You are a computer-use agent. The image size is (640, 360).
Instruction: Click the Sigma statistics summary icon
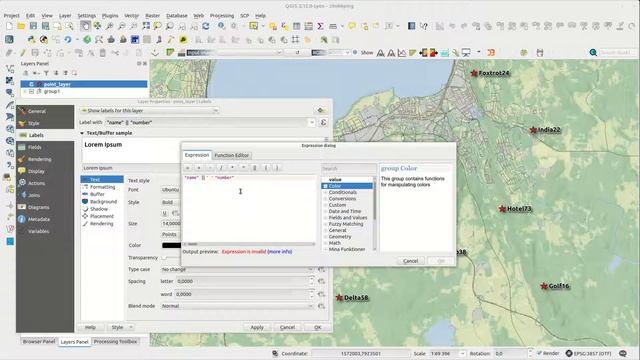coord(321,26)
